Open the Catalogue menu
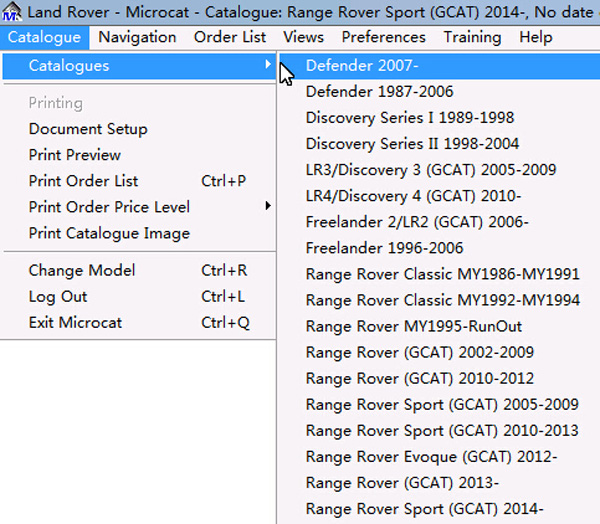 [44, 38]
